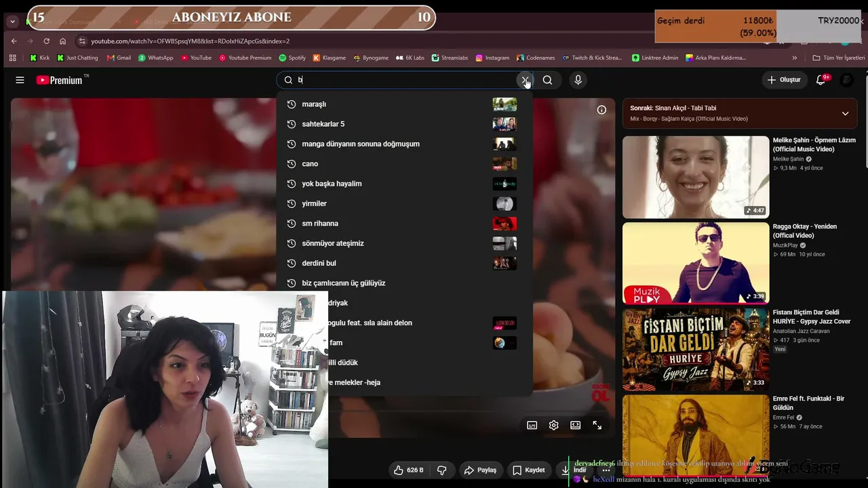Open the Spotify bookmark

pyautogui.click(x=292, y=58)
